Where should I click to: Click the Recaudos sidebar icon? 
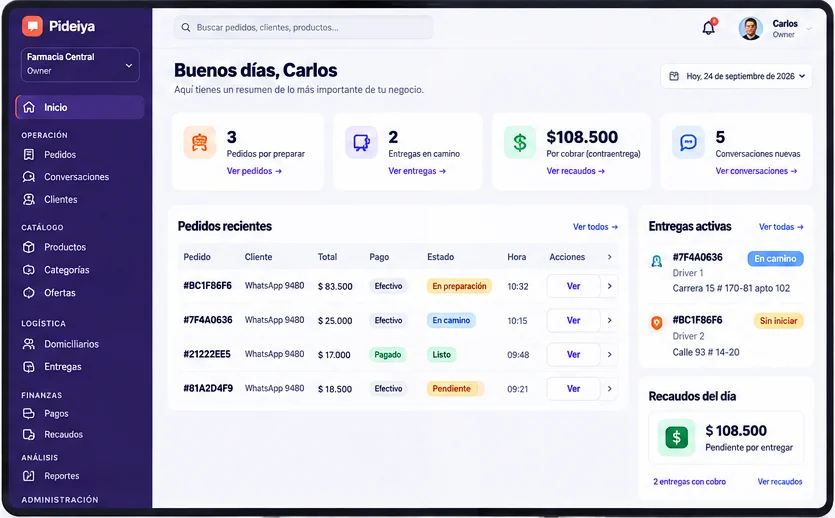click(x=29, y=434)
